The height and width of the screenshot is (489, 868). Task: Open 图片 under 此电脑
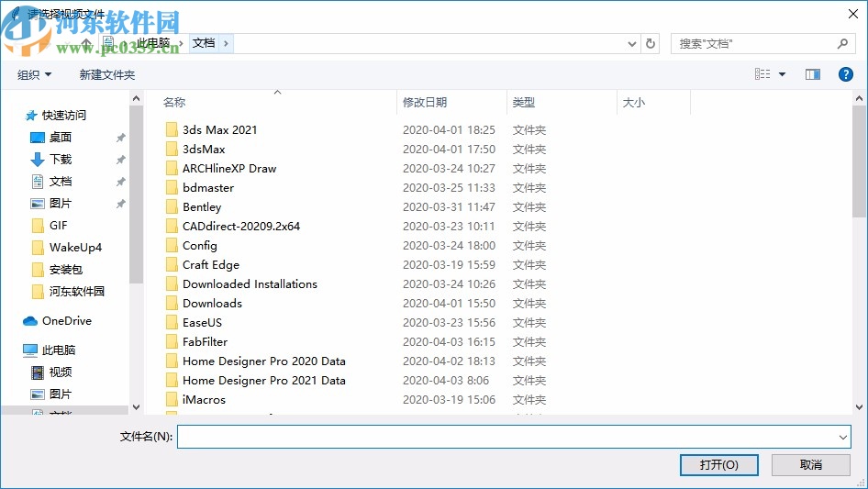click(x=61, y=395)
